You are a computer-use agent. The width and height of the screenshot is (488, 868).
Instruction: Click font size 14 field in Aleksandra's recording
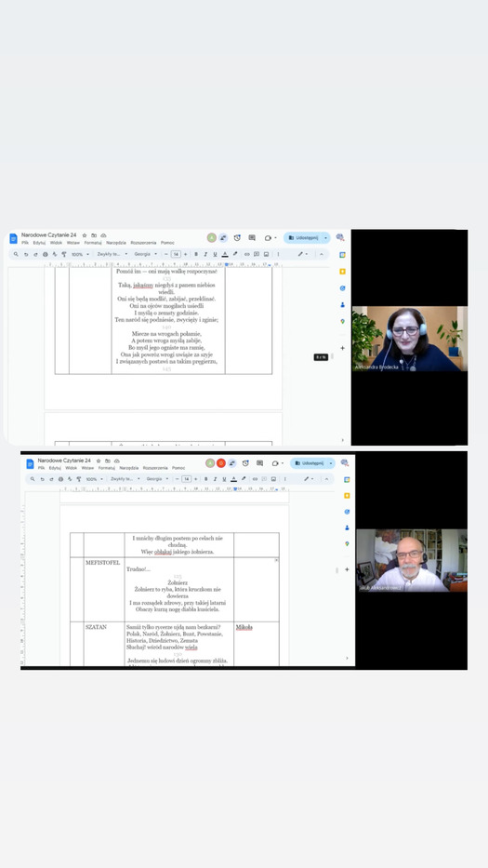coord(176,254)
